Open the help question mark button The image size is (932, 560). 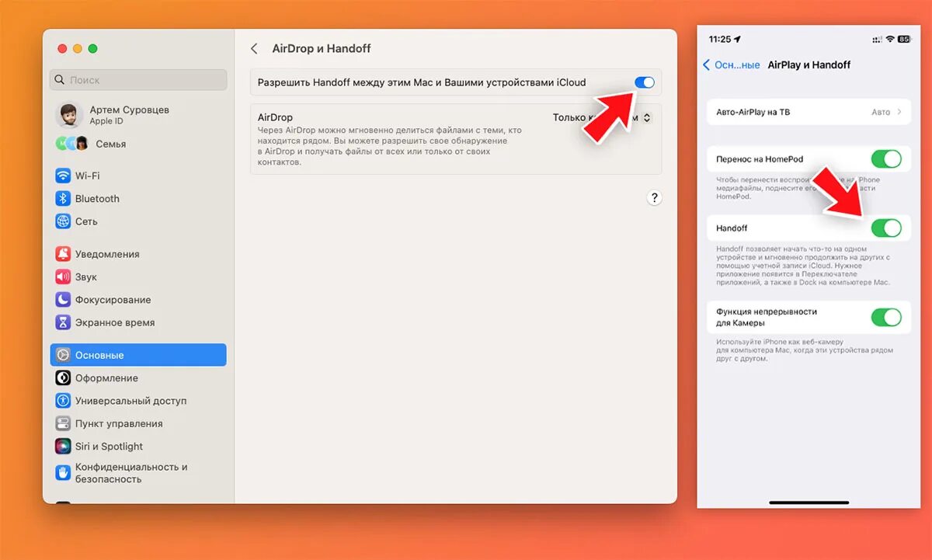[x=654, y=197]
